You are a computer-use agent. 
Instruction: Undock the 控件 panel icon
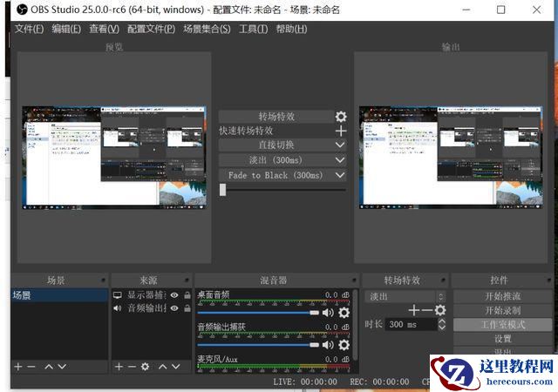coord(550,280)
